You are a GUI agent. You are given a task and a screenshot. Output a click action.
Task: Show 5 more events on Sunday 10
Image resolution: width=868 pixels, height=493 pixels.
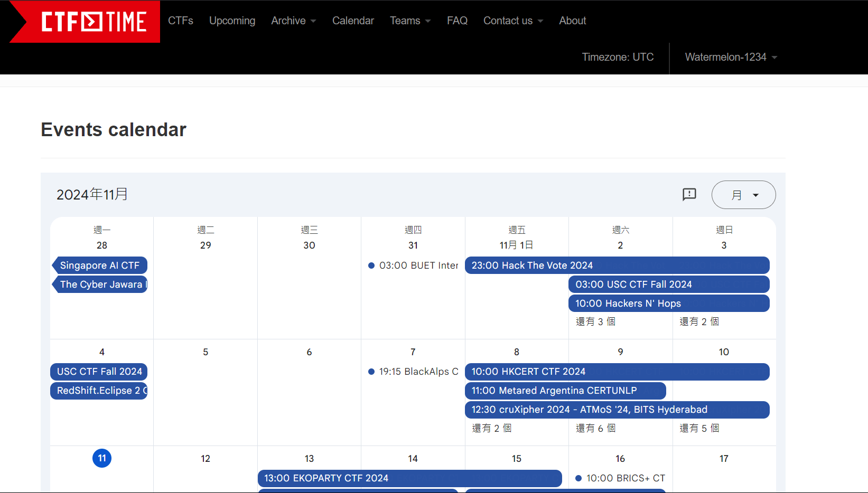pos(699,428)
